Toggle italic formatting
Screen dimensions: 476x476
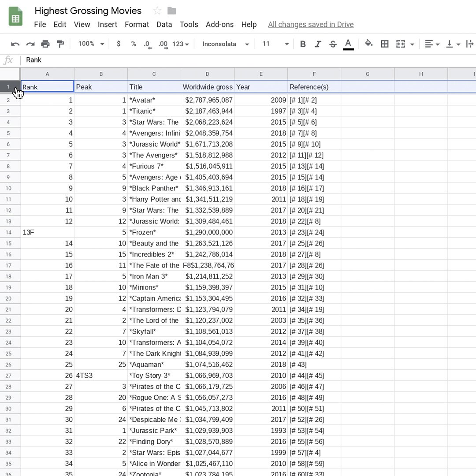coord(317,45)
